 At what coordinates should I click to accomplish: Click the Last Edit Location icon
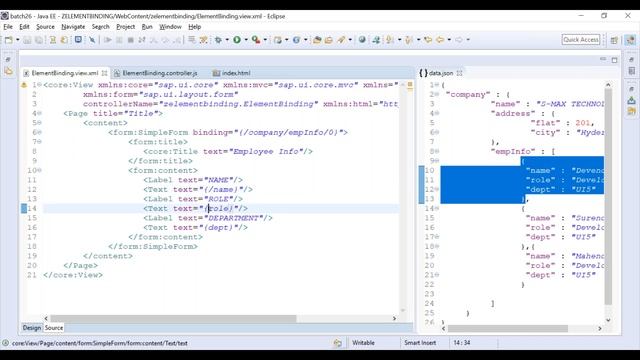[x=428, y=40]
